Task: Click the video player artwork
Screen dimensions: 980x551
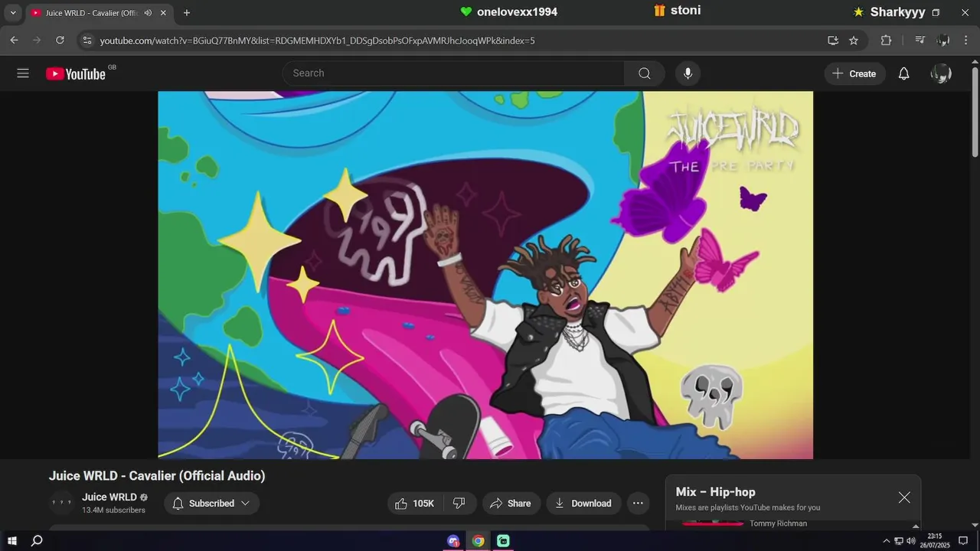Action: [485, 275]
